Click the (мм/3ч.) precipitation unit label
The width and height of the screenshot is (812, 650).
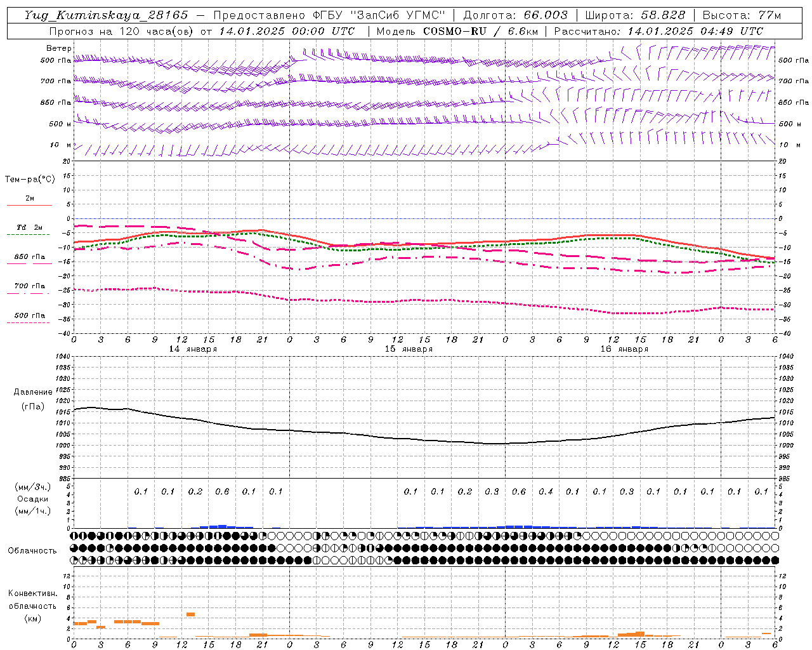(32, 487)
